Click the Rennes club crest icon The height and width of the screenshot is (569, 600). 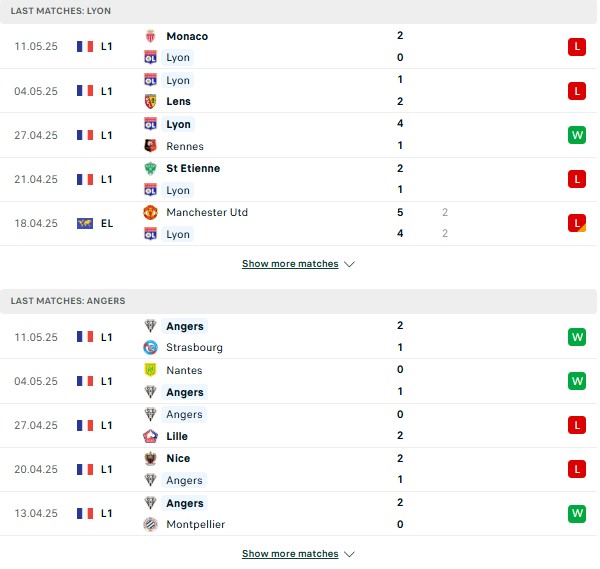click(x=150, y=146)
